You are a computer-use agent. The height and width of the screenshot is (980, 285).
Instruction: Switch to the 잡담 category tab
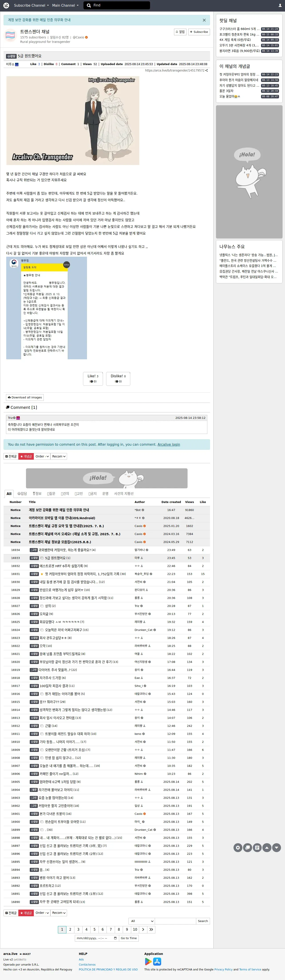coord(22,493)
